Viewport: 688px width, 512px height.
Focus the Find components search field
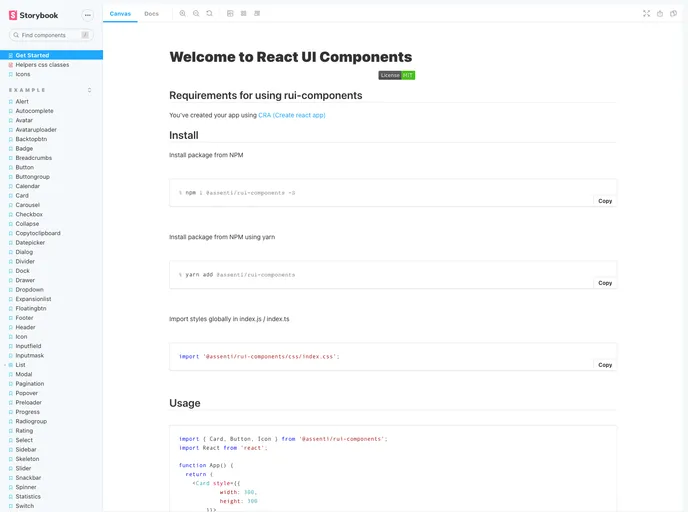pos(51,35)
